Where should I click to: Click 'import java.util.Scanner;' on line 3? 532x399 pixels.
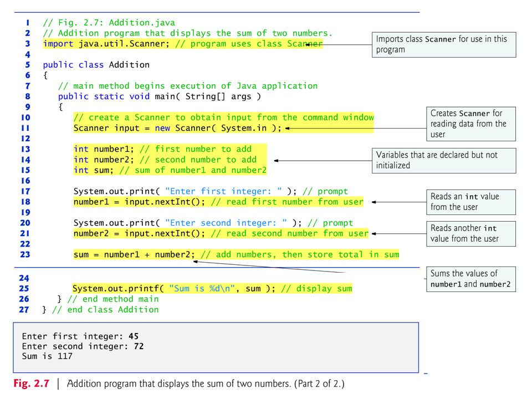click(x=106, y=44)
